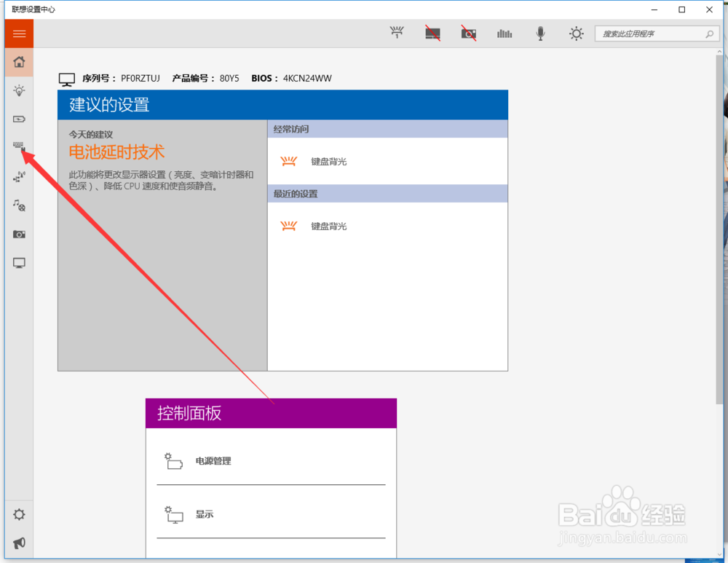Click the 最近的设置 section header
This screenshot has width=728, height=563.
tap(388, 194)
